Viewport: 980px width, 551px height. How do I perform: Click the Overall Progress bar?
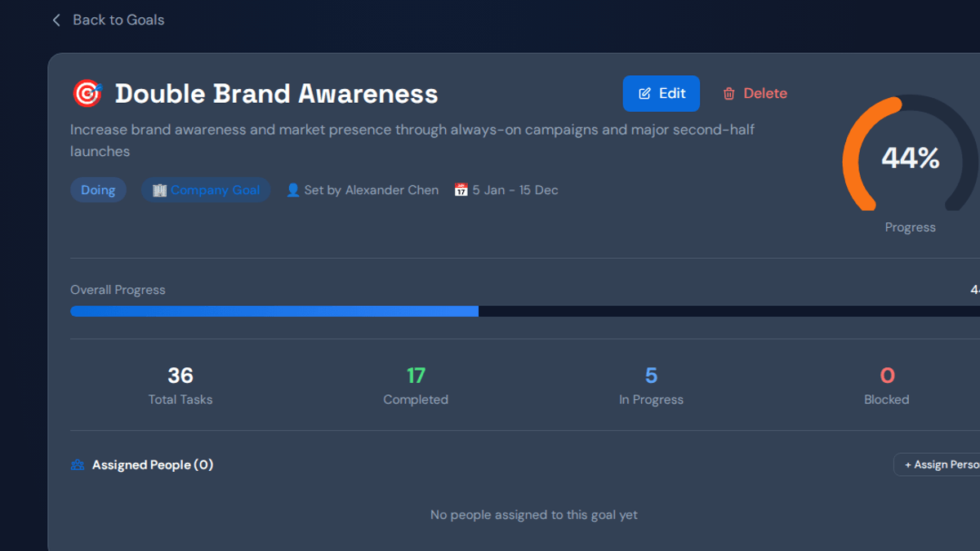(525, 311)
